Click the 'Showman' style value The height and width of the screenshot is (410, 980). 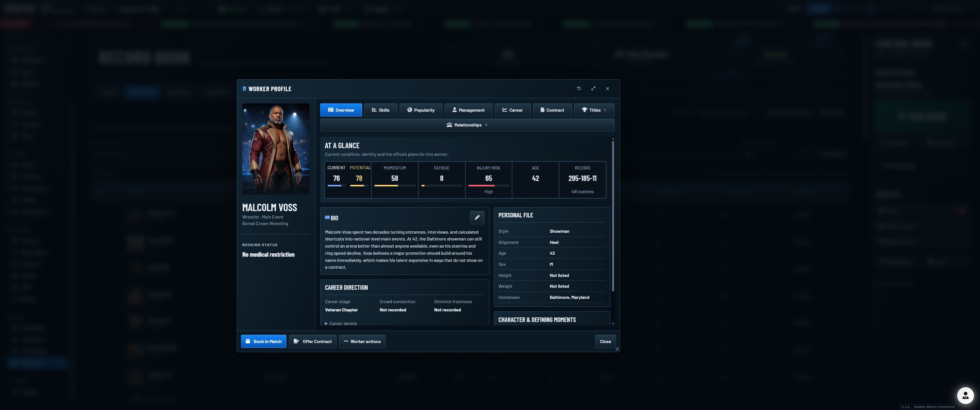(x=559, y=231)
